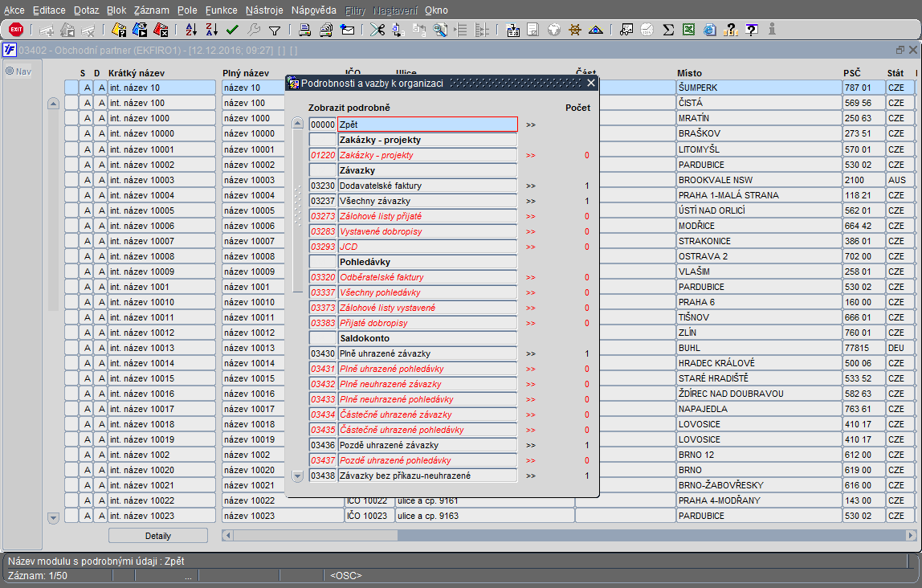Open the Nástroje menu
922x588 pixels.
(x=264, y=10)
